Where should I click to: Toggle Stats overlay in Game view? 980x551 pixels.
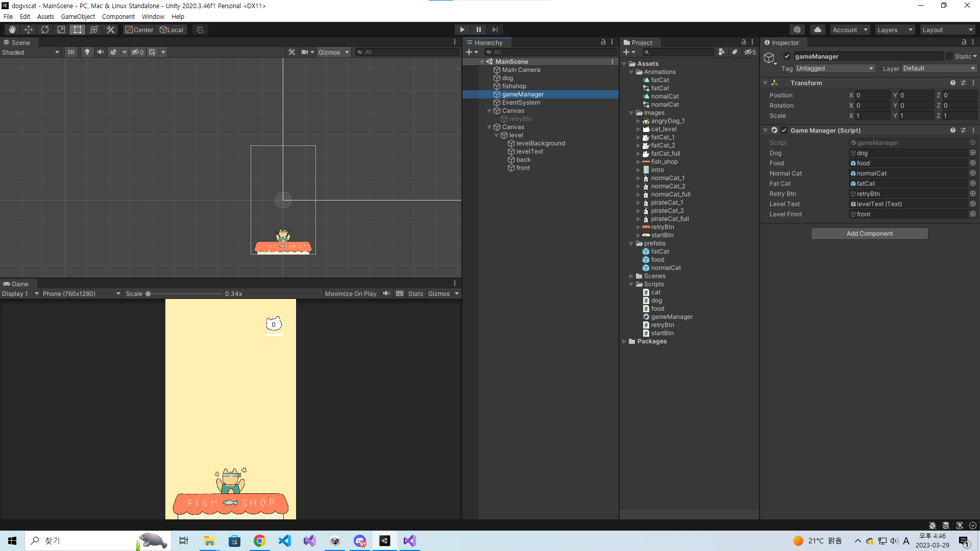[x=415, y=294]
